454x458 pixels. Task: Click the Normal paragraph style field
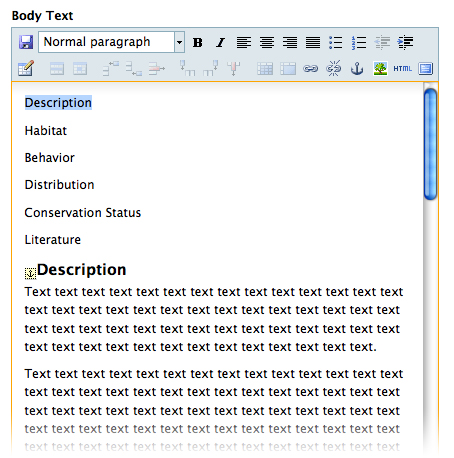106,42
